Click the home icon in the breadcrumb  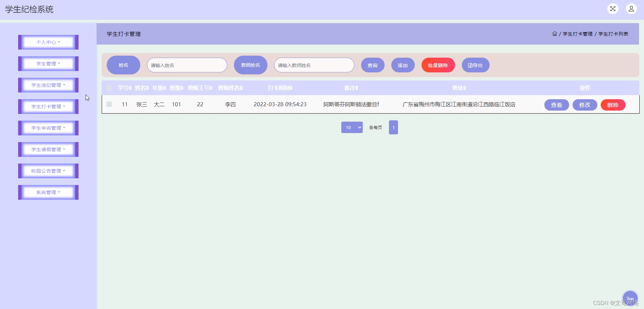[554, 34]
